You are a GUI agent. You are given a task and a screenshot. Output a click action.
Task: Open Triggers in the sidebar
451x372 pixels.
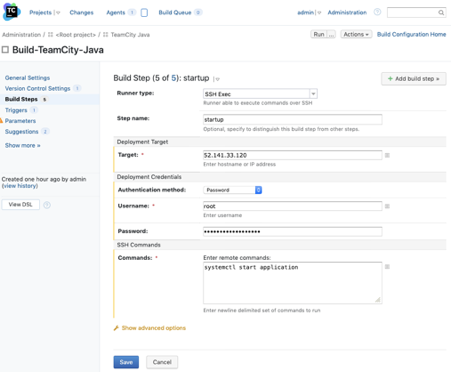(16, 110)
